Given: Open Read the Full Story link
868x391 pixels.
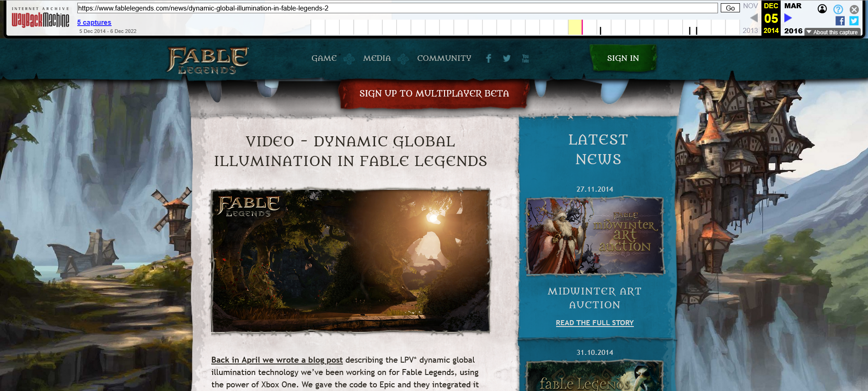Looking at the screenshot, I should click(595, 323).
